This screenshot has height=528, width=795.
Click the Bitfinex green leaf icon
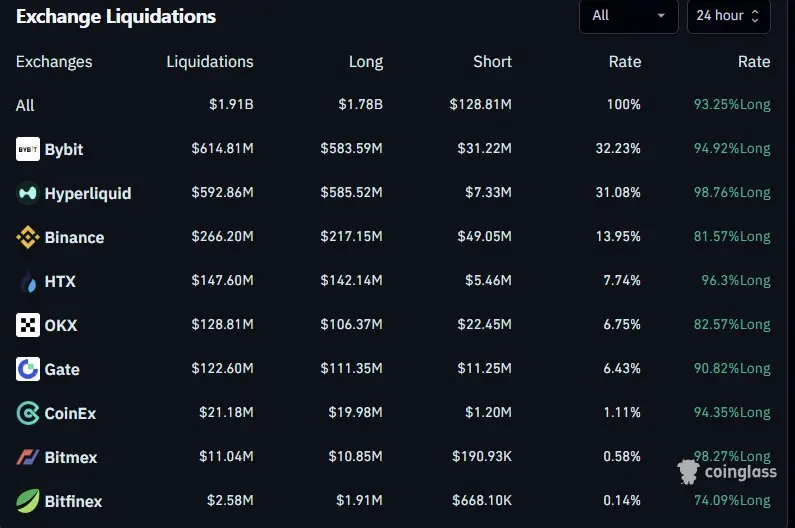(x=28, y=501)
